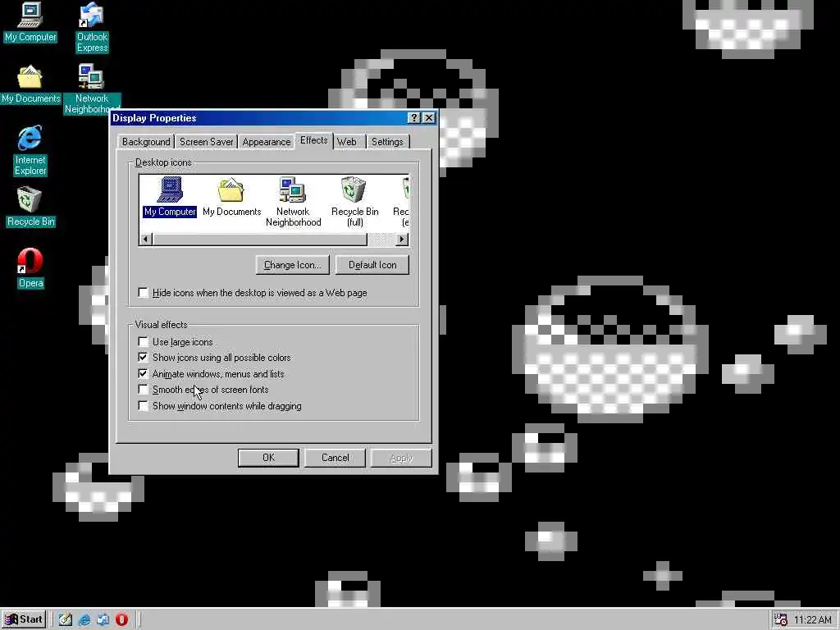The image size is (840, 630).
Task: Select My Documents icon in Desktop icons list
Action: (x=231, y=197)
